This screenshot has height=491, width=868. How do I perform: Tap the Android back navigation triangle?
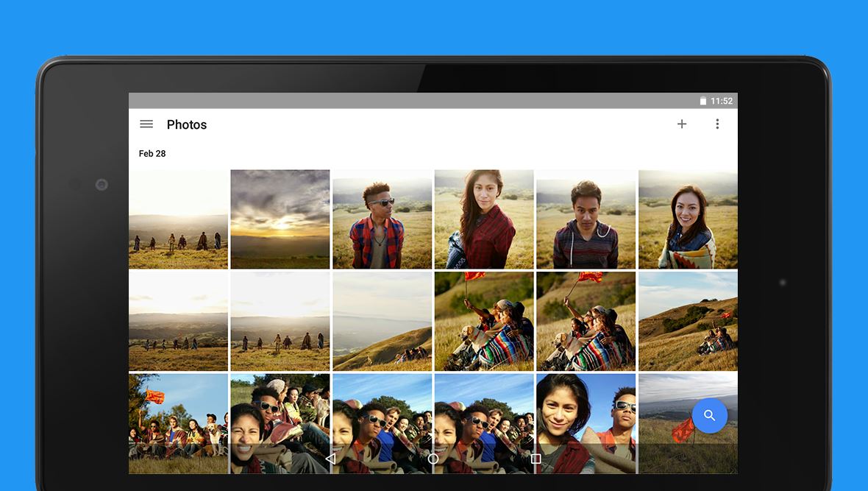point(330,459)
